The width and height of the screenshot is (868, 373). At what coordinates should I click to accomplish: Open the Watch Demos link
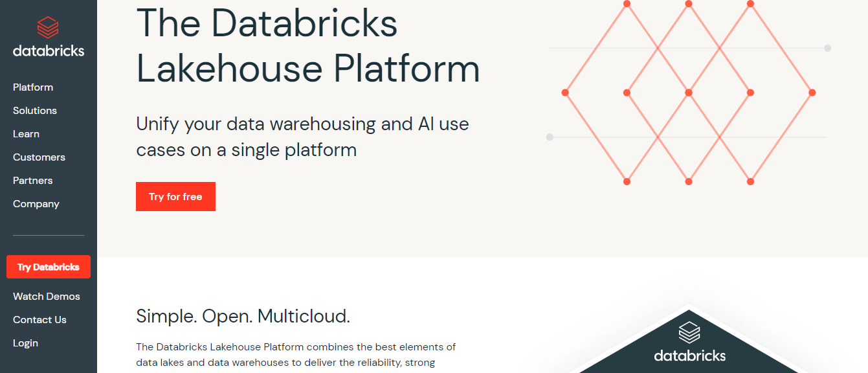[x=47, y=297]
